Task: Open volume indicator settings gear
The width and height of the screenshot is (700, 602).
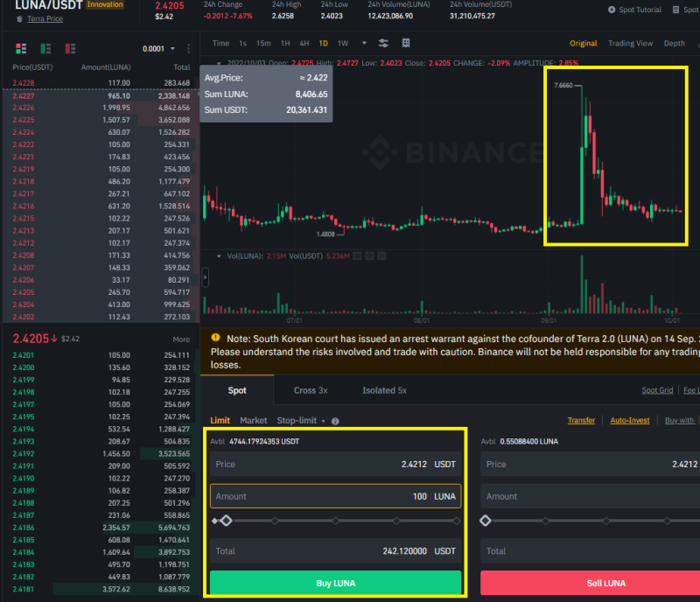Action: click(369, 255)
